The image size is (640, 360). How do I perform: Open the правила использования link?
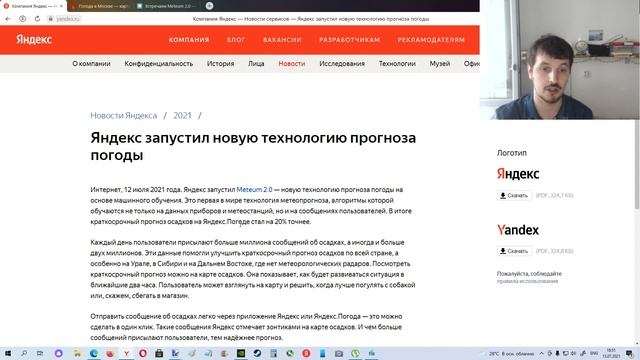pyautogui.click(x=527, y=281)
